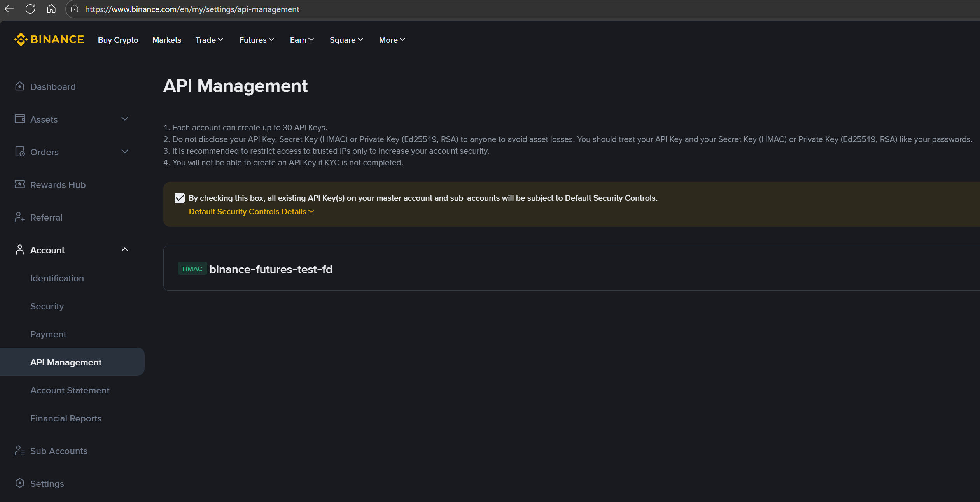
Task: Open Account Statement in the sidebar
Action: (70, 390)
